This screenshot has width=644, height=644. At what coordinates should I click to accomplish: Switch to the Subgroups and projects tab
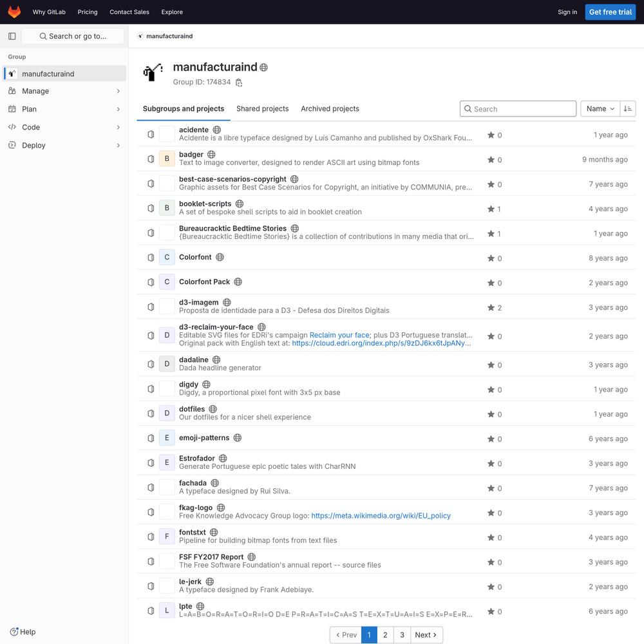tap(184, 109)
